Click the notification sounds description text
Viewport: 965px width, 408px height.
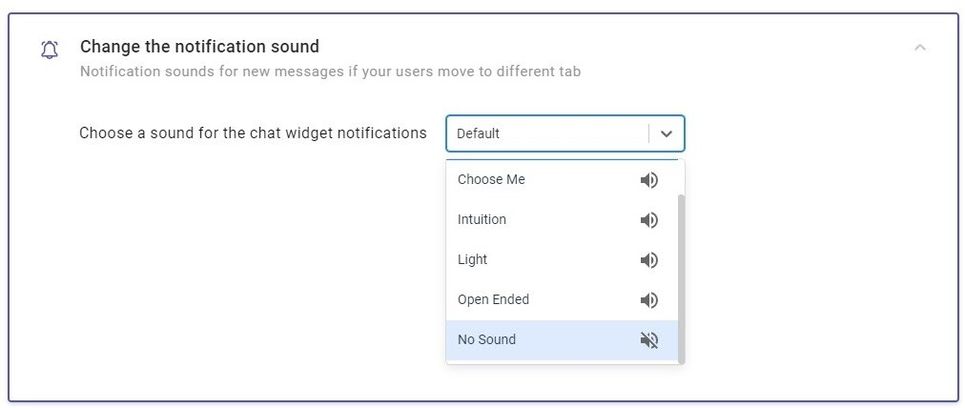pyautogui.click(x=330, y=71)
